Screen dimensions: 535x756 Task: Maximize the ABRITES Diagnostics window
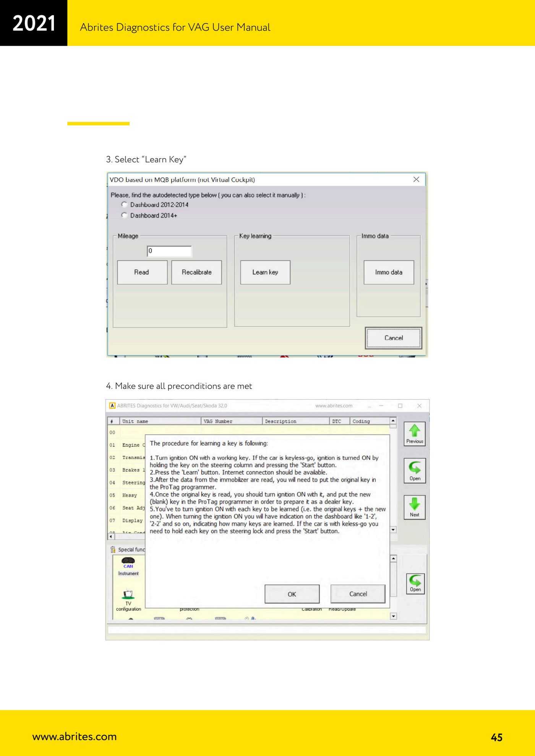point(400,406)
